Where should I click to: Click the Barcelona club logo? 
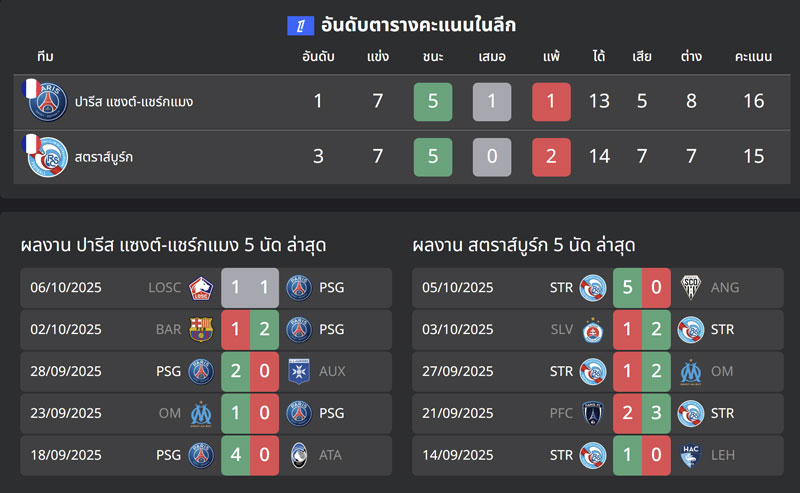pyautogui.click(x=201, y=329)
